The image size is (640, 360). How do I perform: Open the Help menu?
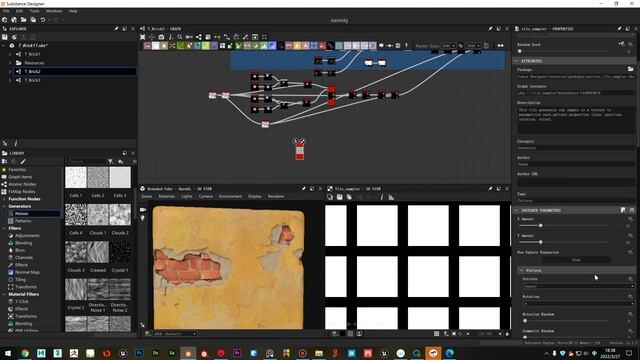click(x=73, y=11)
